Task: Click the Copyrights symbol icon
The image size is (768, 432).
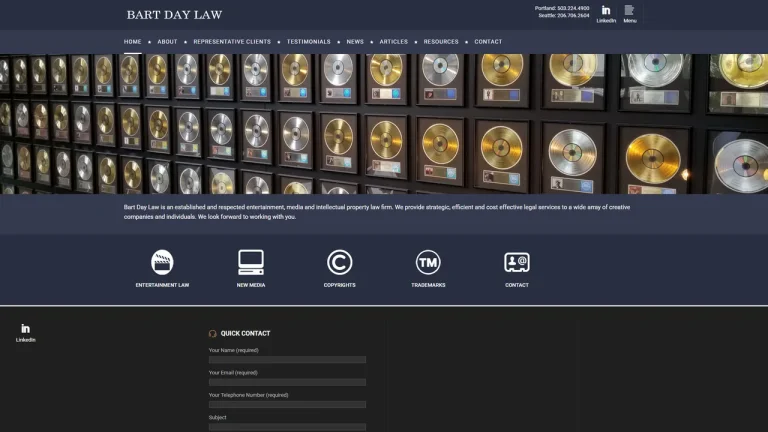Action: tap(339, 262)
